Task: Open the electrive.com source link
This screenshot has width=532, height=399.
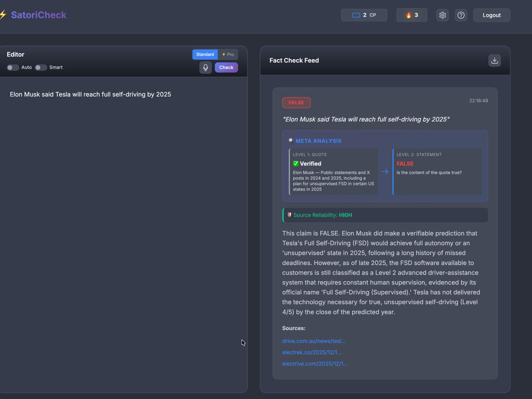Action: point(315,364)
